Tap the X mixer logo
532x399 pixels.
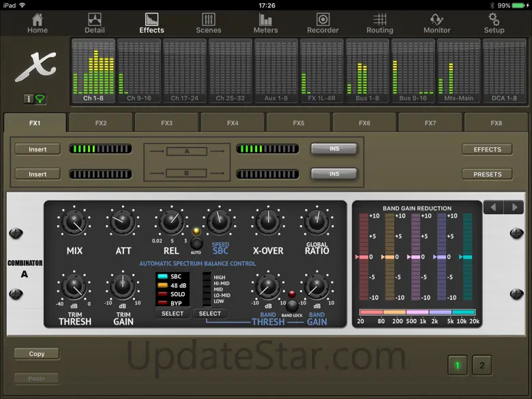(x=36, y=67)
